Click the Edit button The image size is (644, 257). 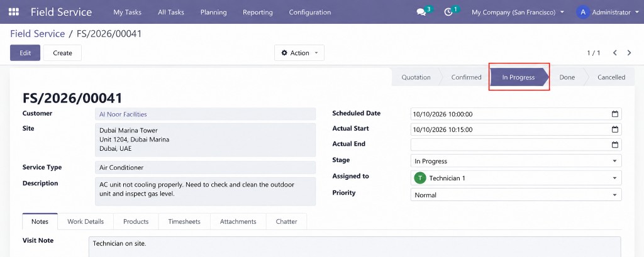pos(25,53)
